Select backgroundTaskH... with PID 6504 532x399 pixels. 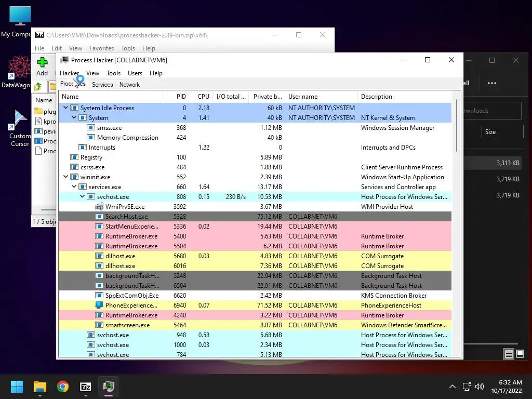255,285
